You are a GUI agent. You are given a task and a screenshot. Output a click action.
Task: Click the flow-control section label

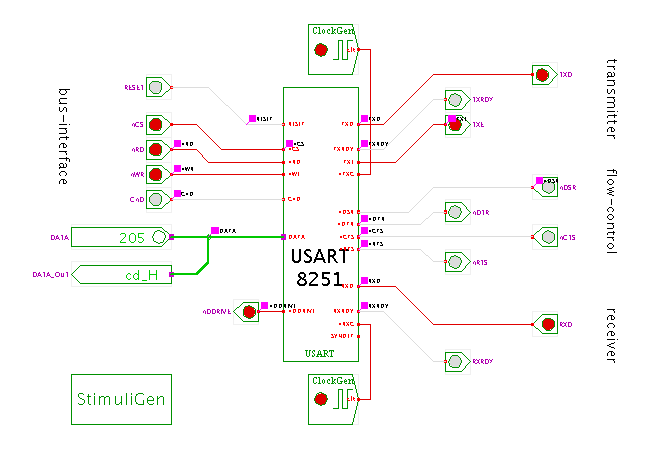(x=611, y=211)
